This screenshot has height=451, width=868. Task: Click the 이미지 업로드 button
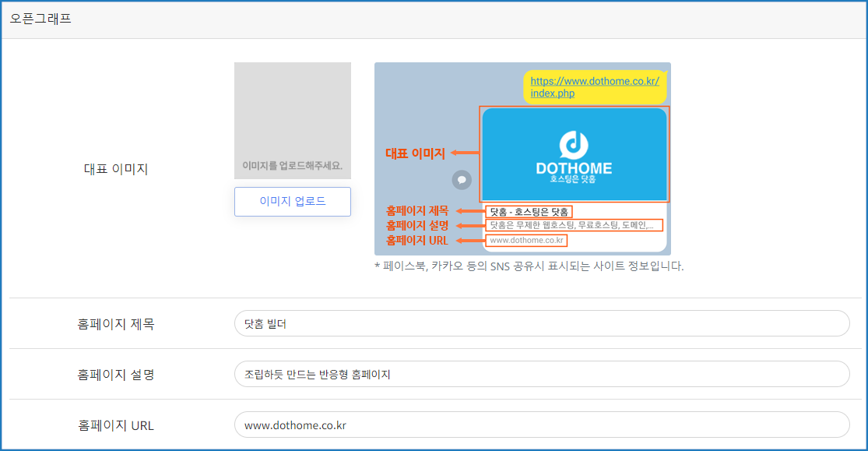(x=292, y=201)
